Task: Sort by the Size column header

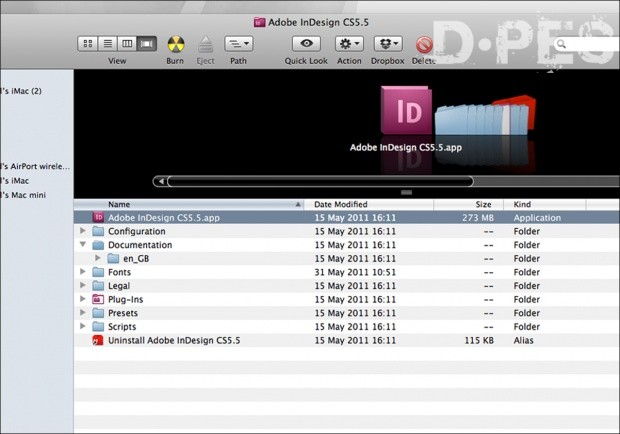Action: [x=469, y=204]
